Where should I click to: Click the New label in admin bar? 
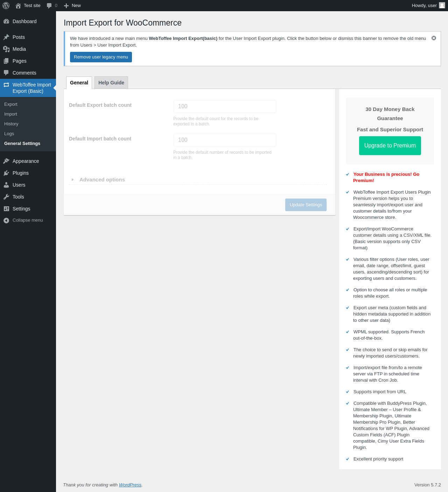[x=76, y=6]
